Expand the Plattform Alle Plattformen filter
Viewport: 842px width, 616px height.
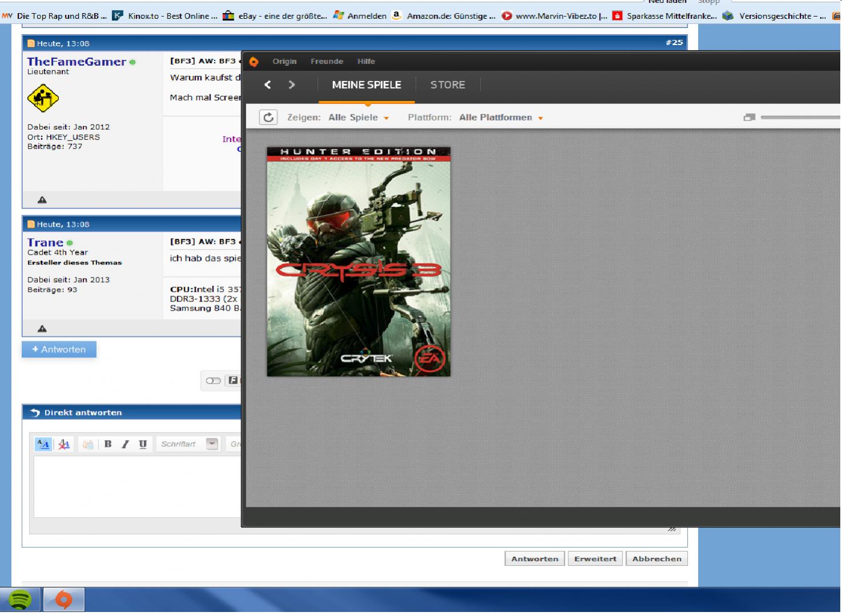(x=501, y=117)
